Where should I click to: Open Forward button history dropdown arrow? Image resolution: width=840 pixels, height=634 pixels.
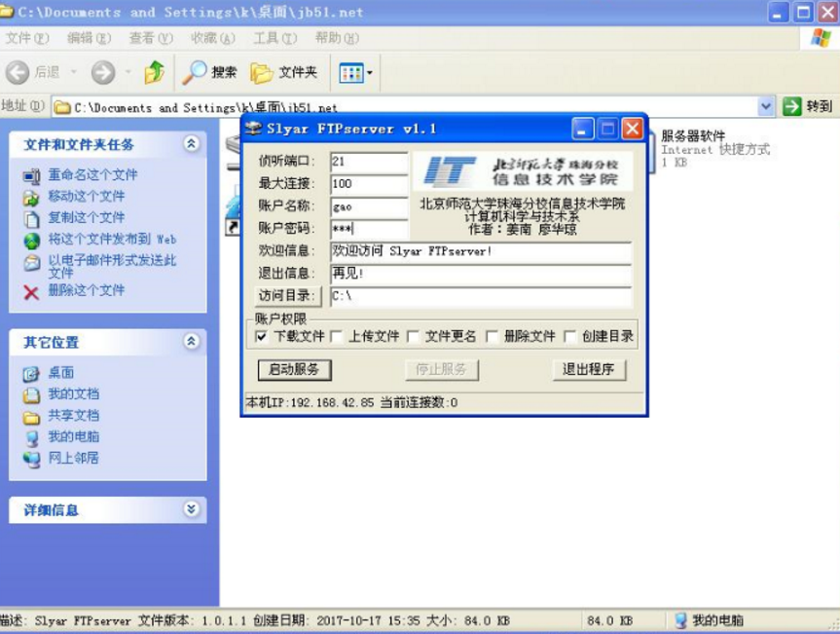point(128,72)
